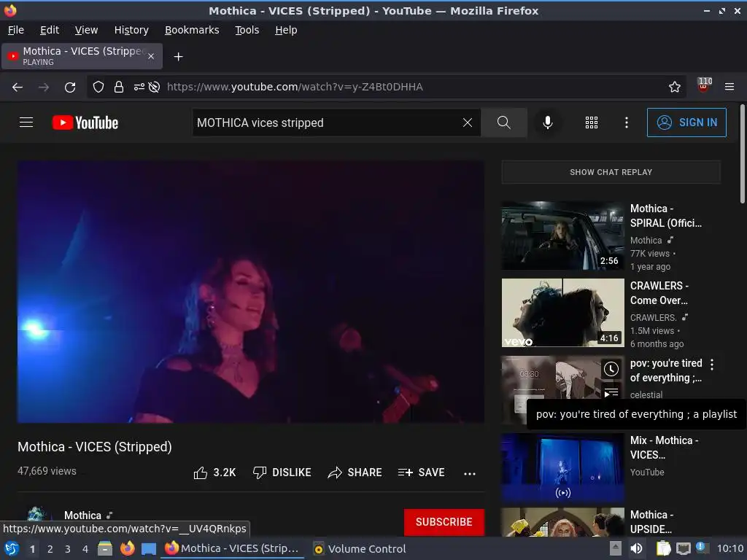Open more actions ellipsis below video

tap(470, 473)
